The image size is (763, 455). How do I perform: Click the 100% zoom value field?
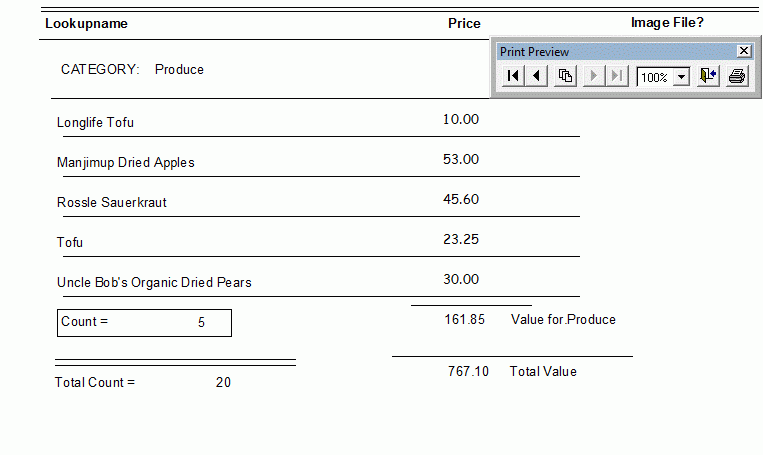click(x=655, y=77)
